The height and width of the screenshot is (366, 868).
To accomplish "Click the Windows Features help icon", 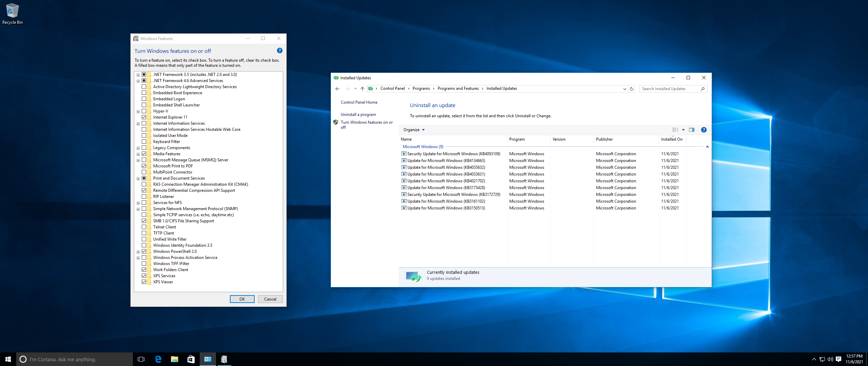I will pos(280,51).
